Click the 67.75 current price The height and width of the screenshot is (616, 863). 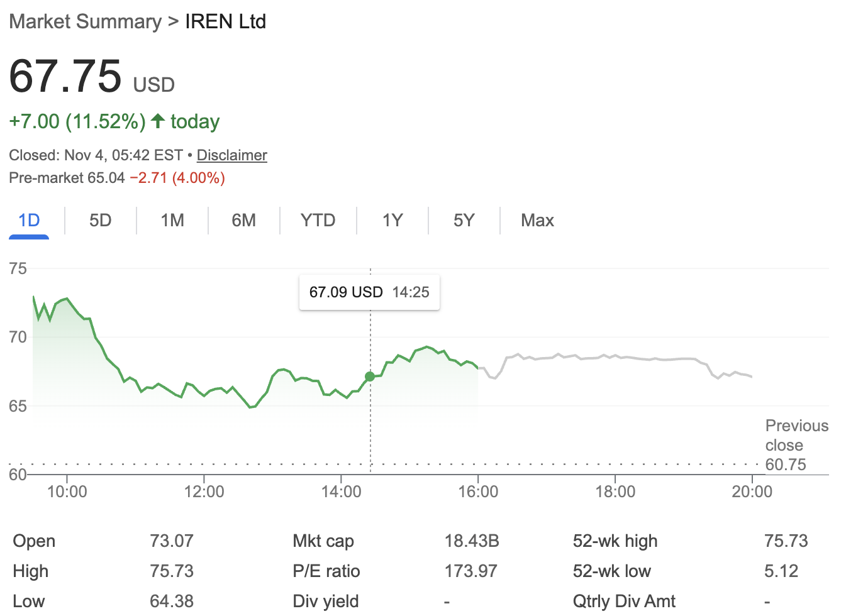coord(65,76)
